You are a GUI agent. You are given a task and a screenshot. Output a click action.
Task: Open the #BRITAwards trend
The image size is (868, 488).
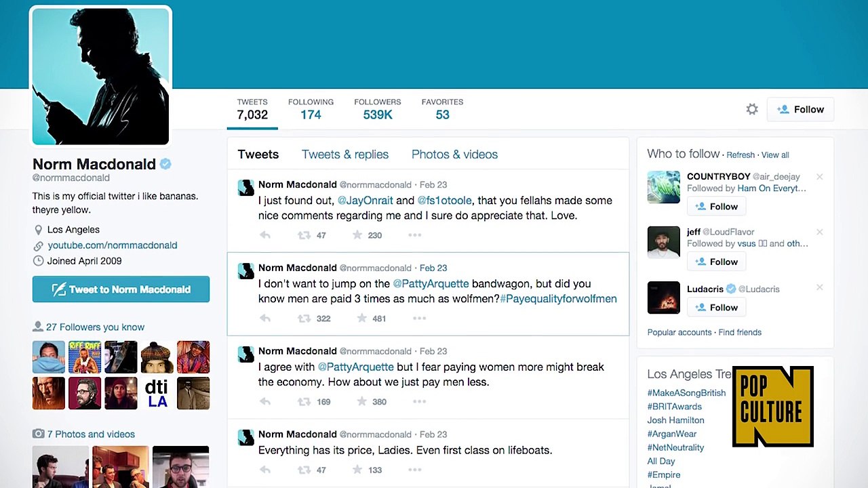675,407
